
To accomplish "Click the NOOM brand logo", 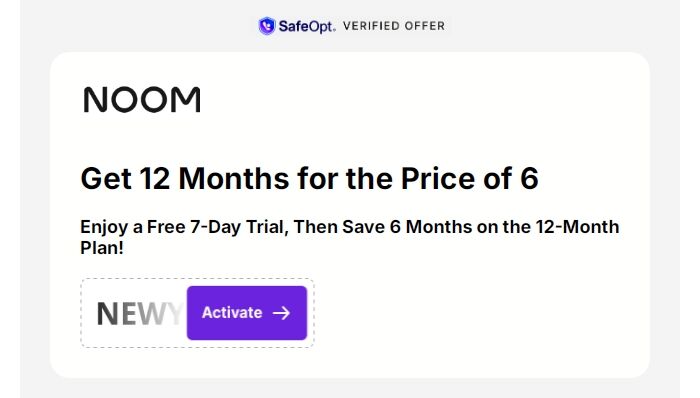I will [x=142, y=100].
